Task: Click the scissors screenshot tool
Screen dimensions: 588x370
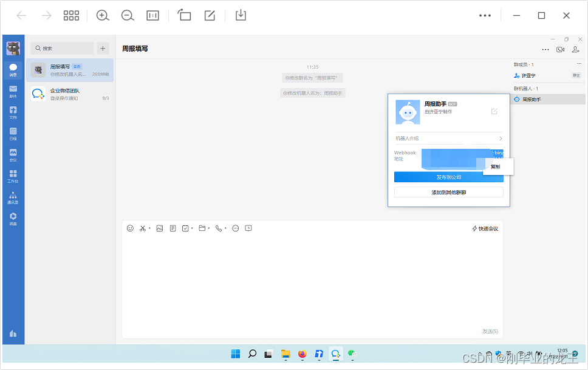Action: point(143,228)
